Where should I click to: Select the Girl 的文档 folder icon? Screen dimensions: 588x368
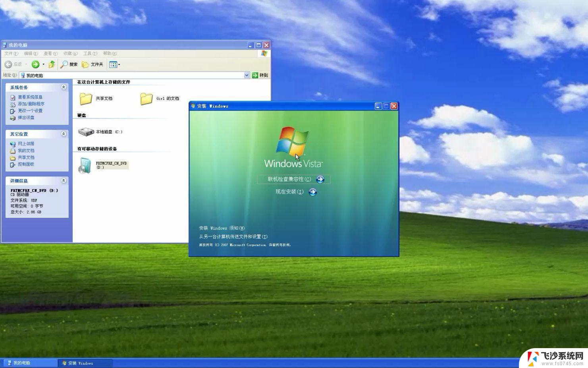pyautogui.click(x=146, y=99)
